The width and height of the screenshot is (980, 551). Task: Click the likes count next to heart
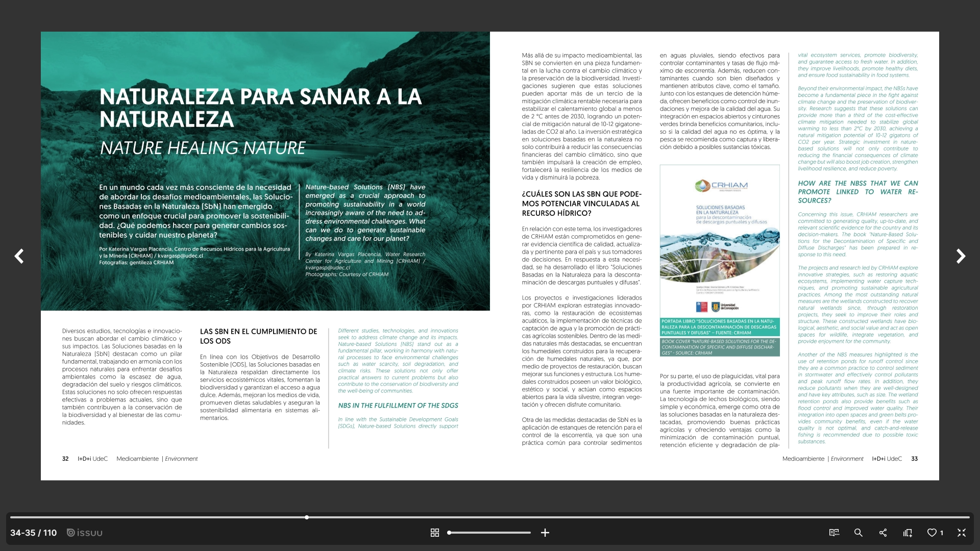tap(942, 533)
